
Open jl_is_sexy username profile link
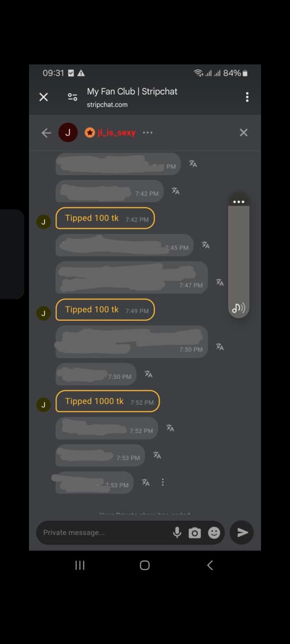tap(117, 133)
